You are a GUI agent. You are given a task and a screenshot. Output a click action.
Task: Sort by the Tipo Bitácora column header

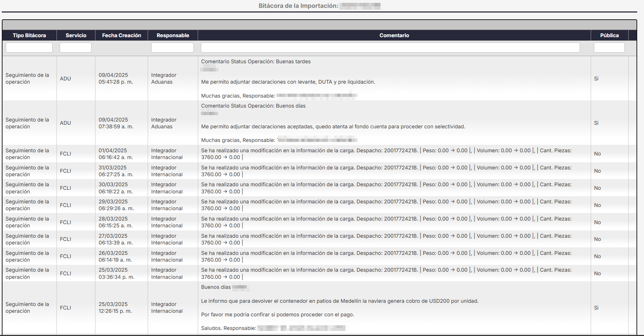click(29, 35)
